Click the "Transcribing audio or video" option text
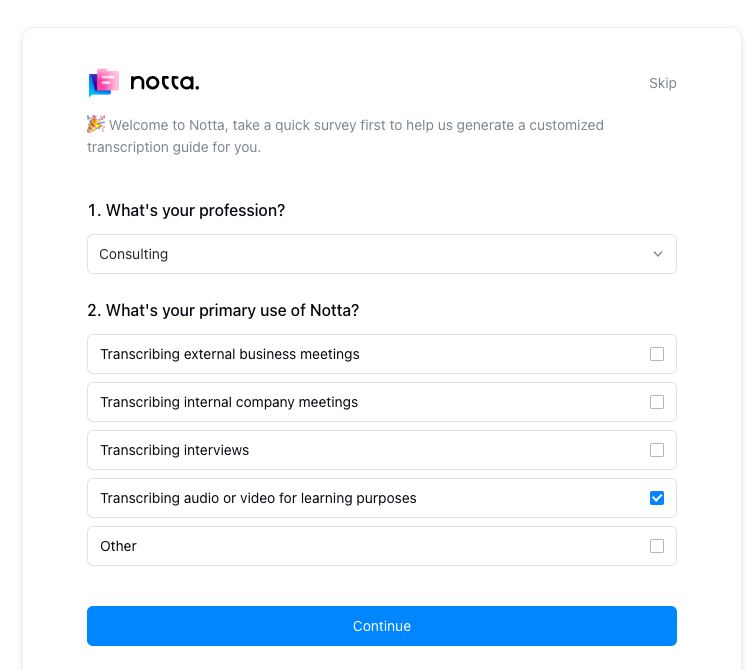 point(258,498)
